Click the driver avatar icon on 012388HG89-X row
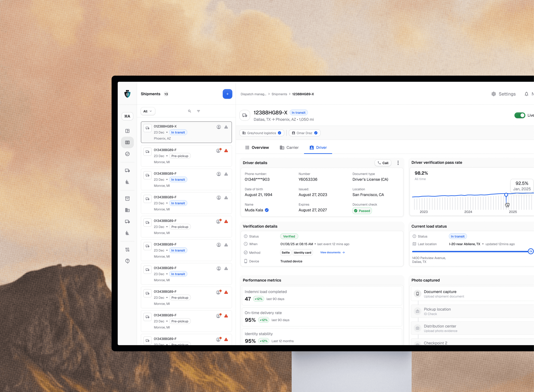The width and height of the screenshot is (534, 392). point(219,127)
